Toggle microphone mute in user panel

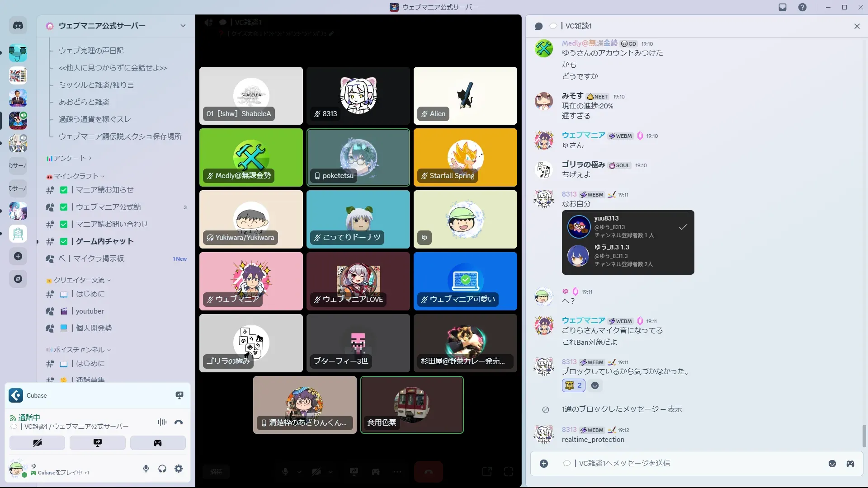tap(146, 469)
